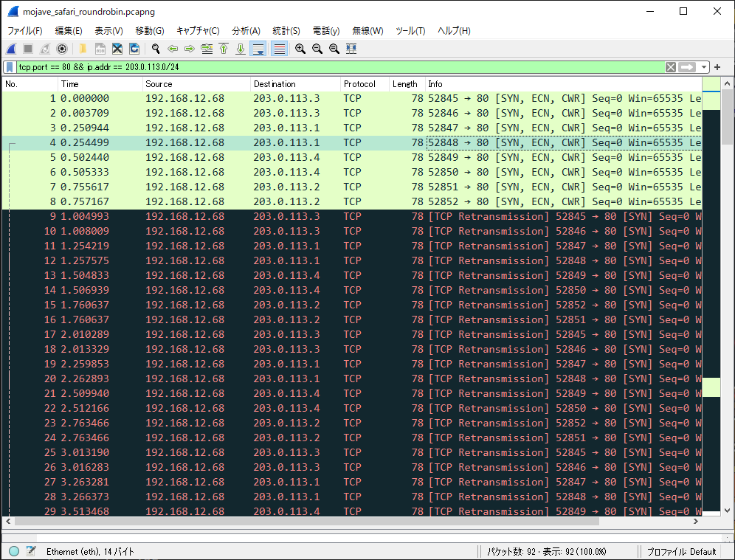Clear the display filter with X button
This screenshot has height=560, width=735.
coord(671,67)
